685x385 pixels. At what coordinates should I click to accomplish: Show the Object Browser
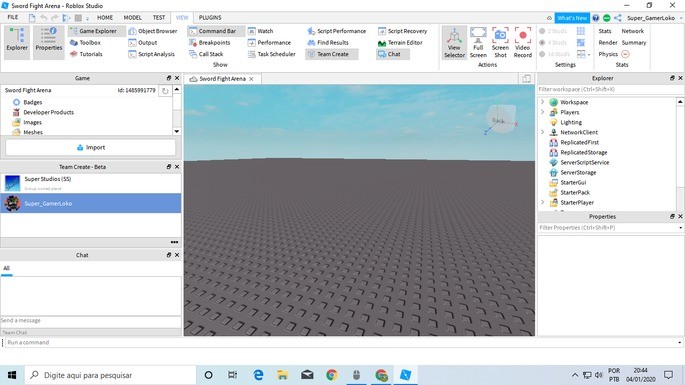152,31
